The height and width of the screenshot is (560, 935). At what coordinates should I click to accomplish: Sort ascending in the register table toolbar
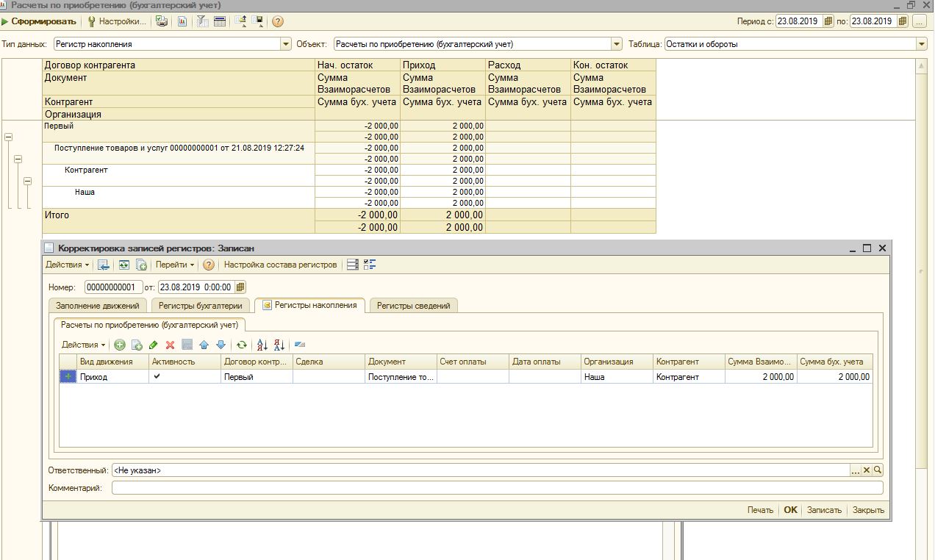[x=262, y=345]
